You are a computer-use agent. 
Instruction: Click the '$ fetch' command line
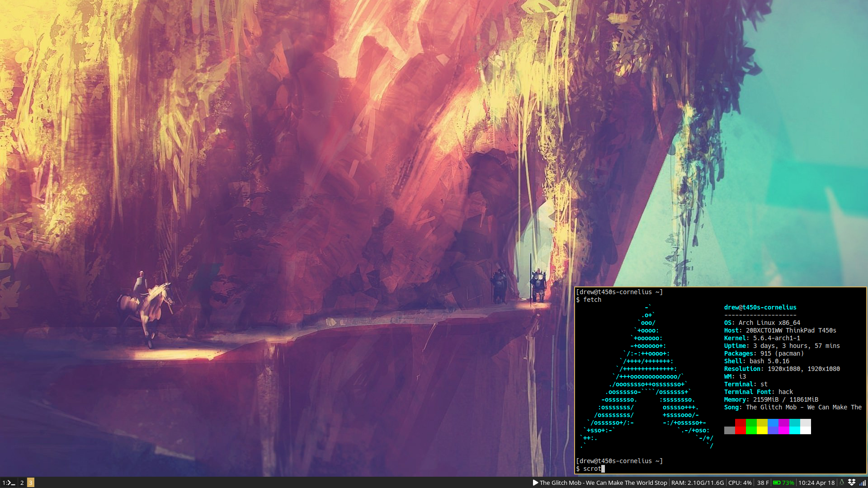click(x=589, y=300)
